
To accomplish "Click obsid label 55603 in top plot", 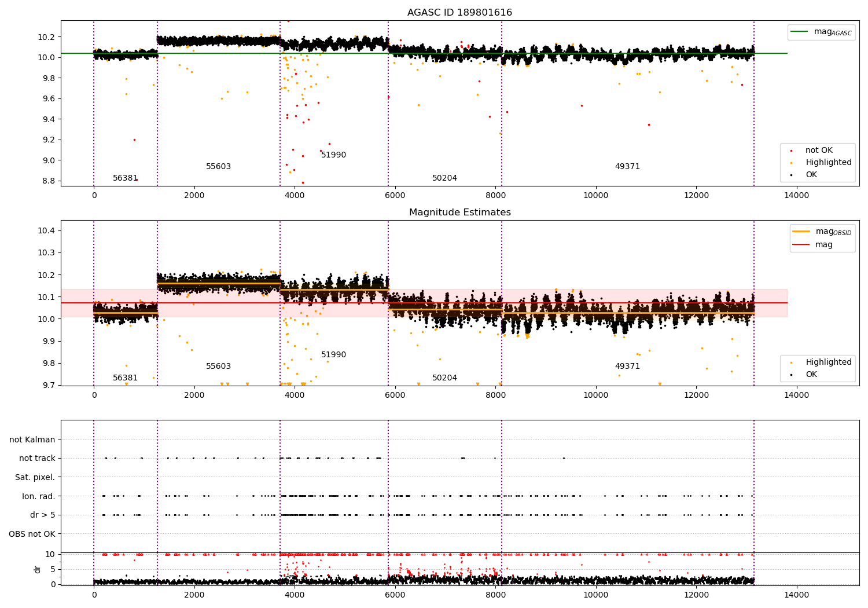I will coord(218,167).
